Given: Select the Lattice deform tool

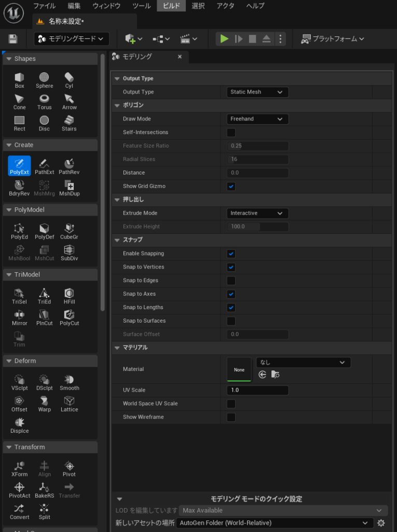Looking at the screenshot, I should pyautogui.click(x=69, y=403).
